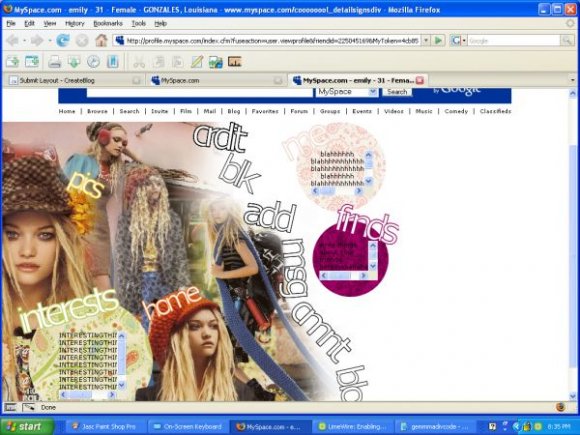Open the Favorites navigation link
Image resolution: width=580 pixels, height=435 pixels.
point(265,111)
